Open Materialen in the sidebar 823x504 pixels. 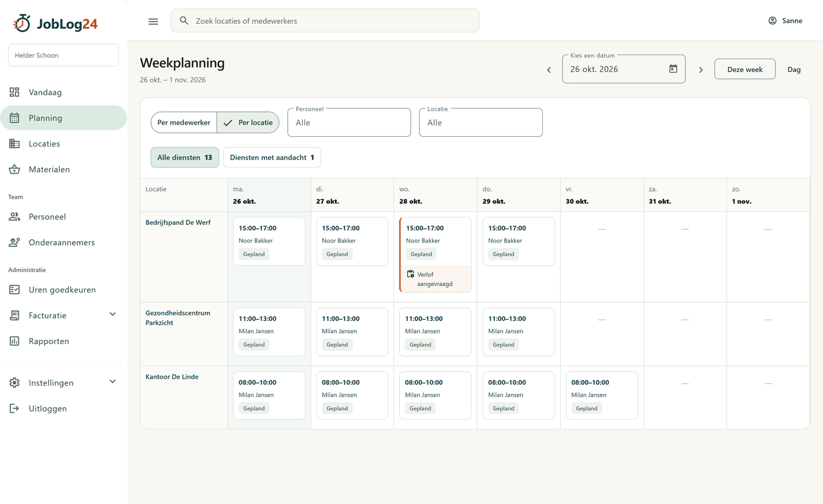point(63,169)
